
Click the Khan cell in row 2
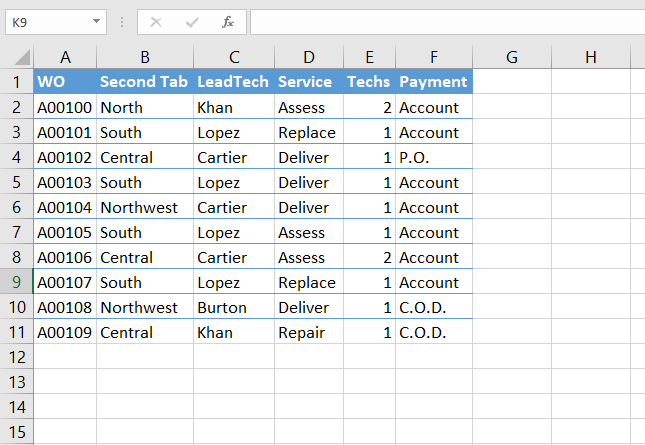(x=234, y=107)
